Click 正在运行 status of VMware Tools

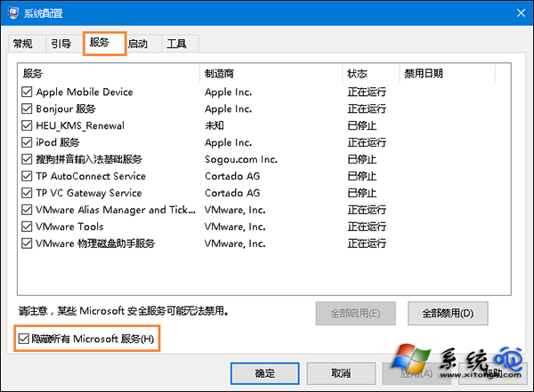coord(367,227)
